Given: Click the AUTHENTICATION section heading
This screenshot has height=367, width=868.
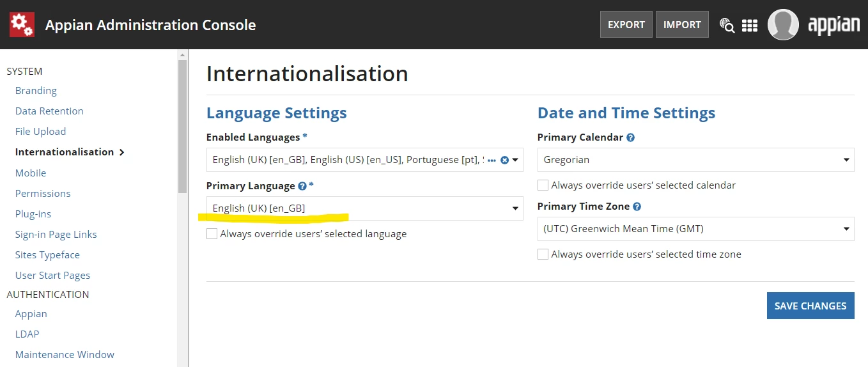Looking at the screenshot, I should point(48,295).
